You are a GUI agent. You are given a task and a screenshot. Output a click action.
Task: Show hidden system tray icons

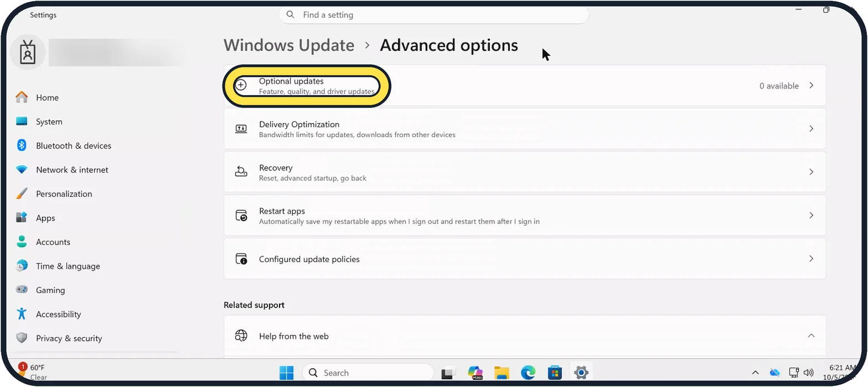pyautogui.click(x=755, y=373)
